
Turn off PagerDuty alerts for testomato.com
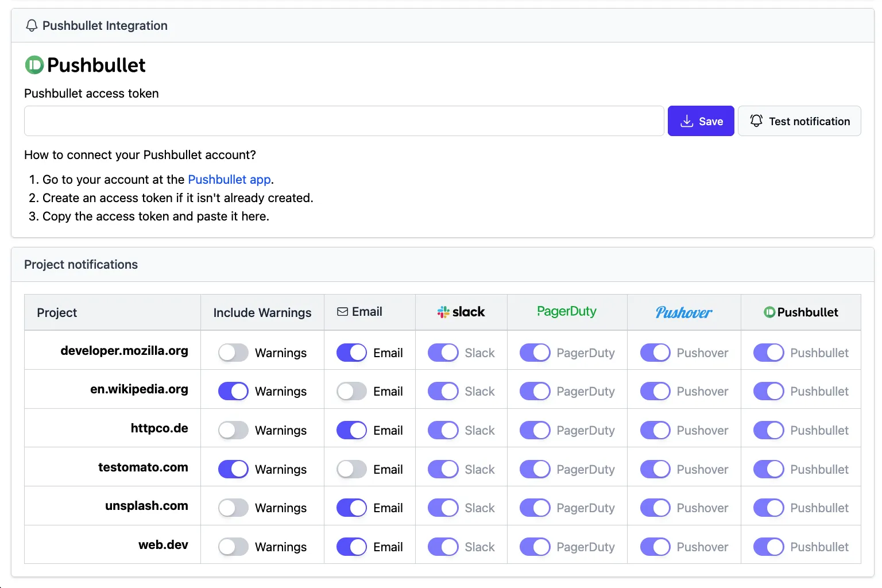[x=534, y=469]
